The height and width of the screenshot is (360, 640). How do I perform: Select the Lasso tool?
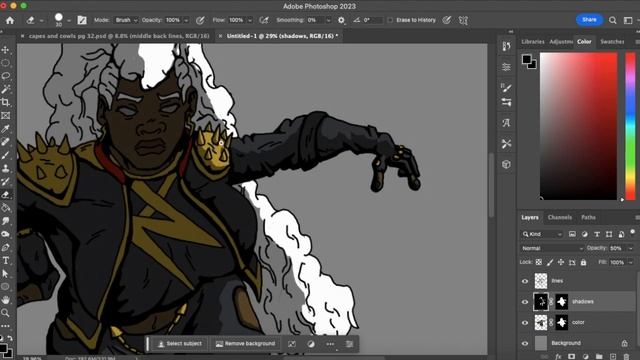[x=6, y=76]
